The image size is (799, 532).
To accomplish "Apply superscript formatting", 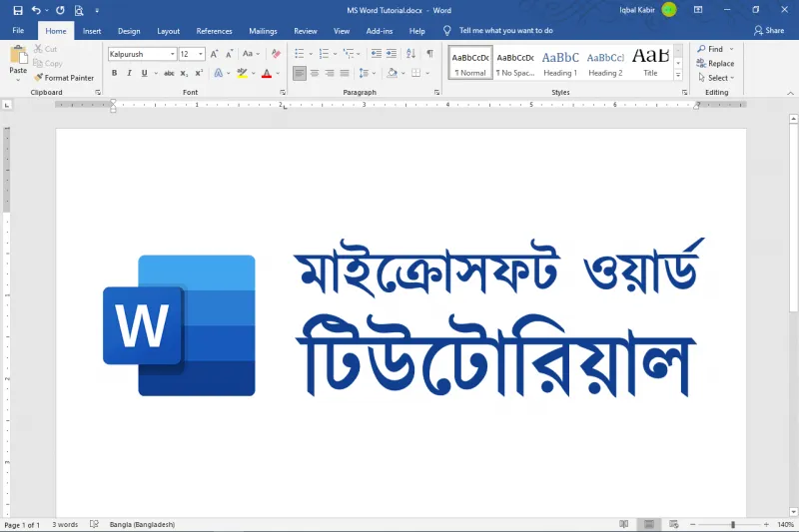I will (x=199, y=73).
